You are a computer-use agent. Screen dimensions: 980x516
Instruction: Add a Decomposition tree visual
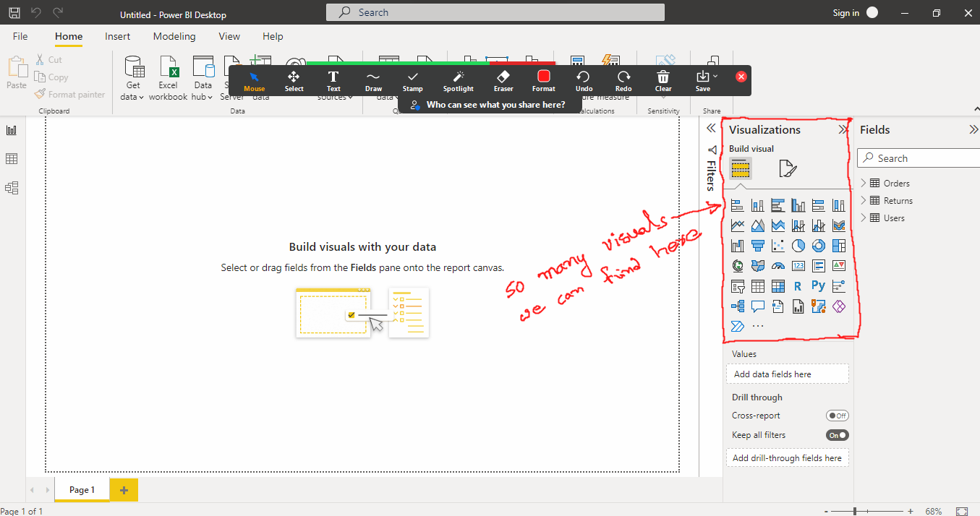[x=737, y=306]
